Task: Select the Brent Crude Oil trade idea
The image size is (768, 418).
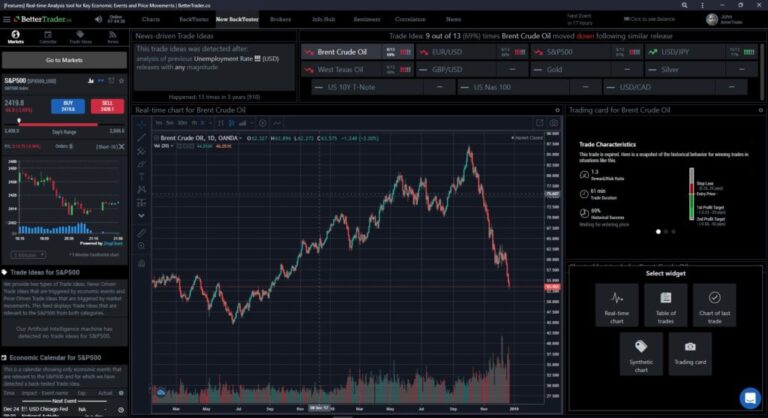Action: [x=358, y=52]
